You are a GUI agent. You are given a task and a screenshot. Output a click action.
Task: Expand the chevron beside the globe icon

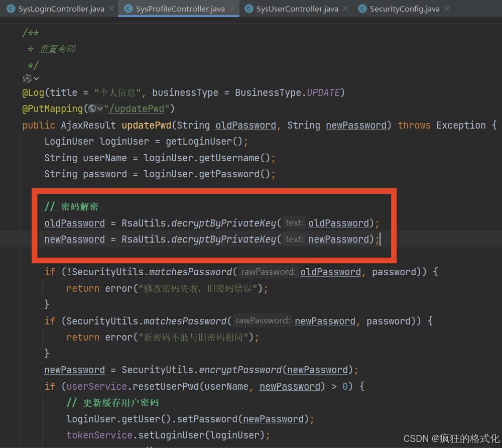[x=100, y=109]
